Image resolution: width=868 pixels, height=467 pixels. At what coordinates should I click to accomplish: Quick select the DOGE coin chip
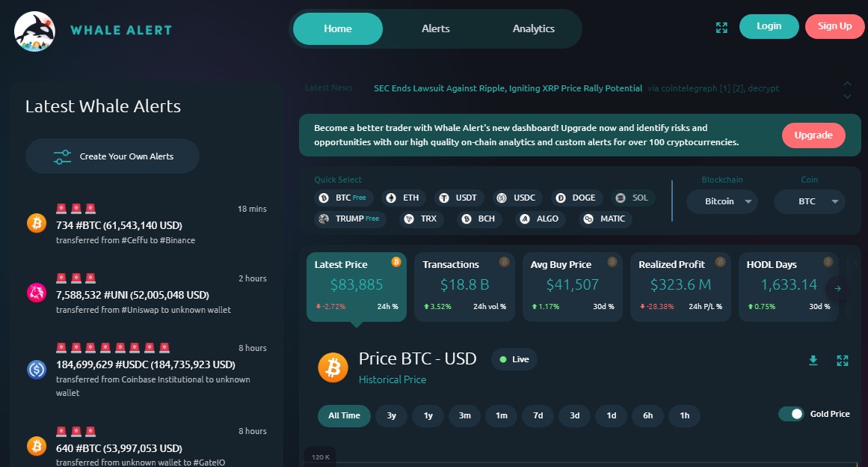tap(578, 198)
